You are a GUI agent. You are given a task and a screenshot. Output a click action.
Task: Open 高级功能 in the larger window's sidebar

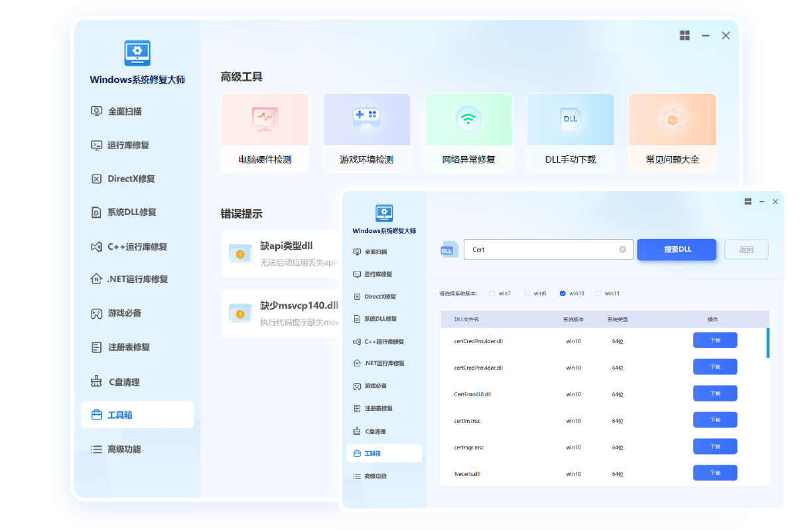click(x=124, y=449)
